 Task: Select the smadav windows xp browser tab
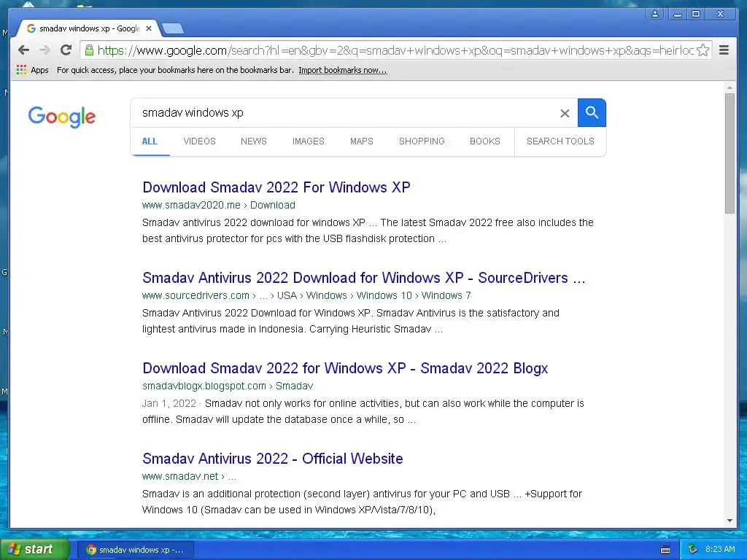point(89,28)
